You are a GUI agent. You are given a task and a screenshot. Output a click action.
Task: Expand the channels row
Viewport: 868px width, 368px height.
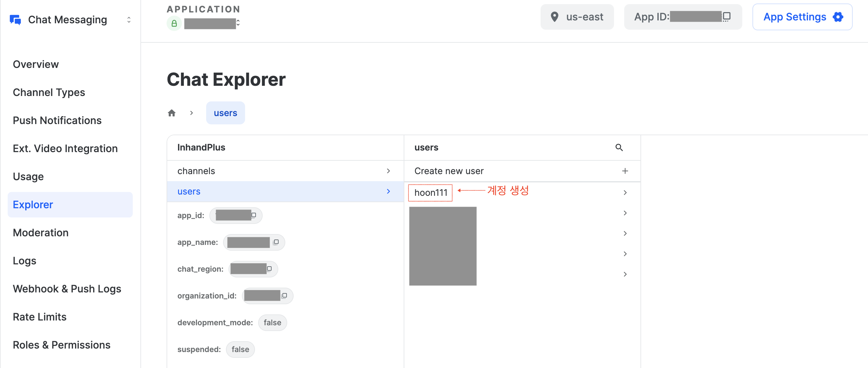(x=388, y=171)
